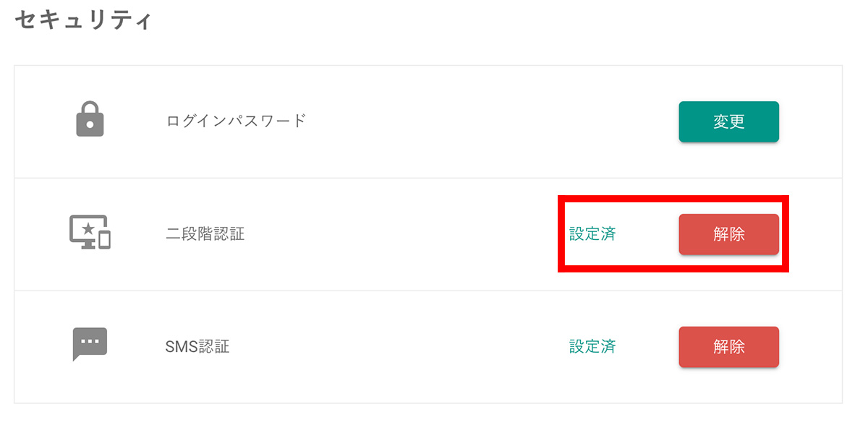Screen dimensions: 868x430
Task: Remove two-step authentication with its 解除 button
Action: pyautogui.click(x=728, y=234)
